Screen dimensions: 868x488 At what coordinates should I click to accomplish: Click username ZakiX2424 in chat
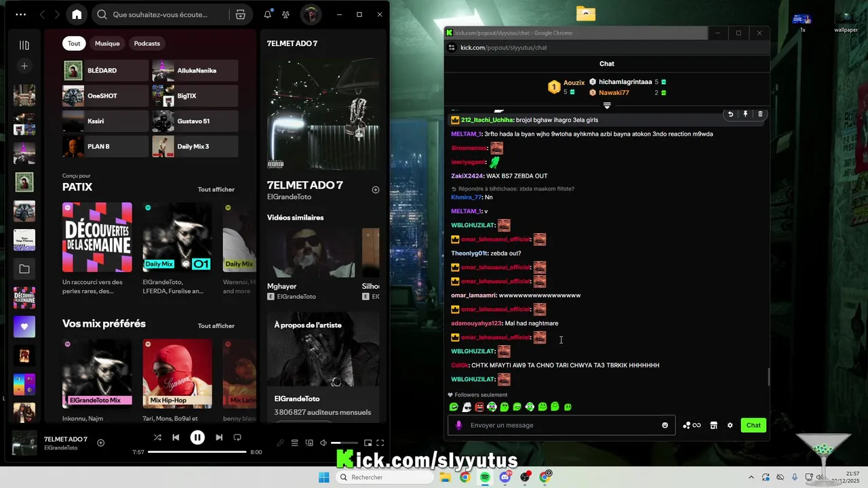coord(467,176)
